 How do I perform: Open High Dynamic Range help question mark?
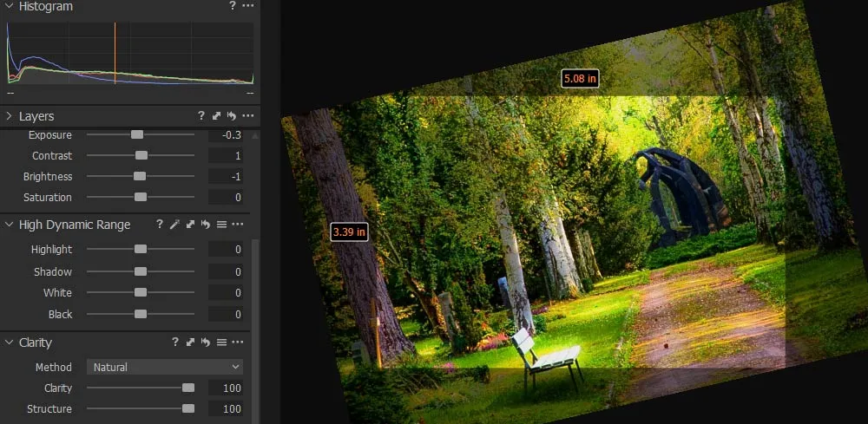click(160, 225)
